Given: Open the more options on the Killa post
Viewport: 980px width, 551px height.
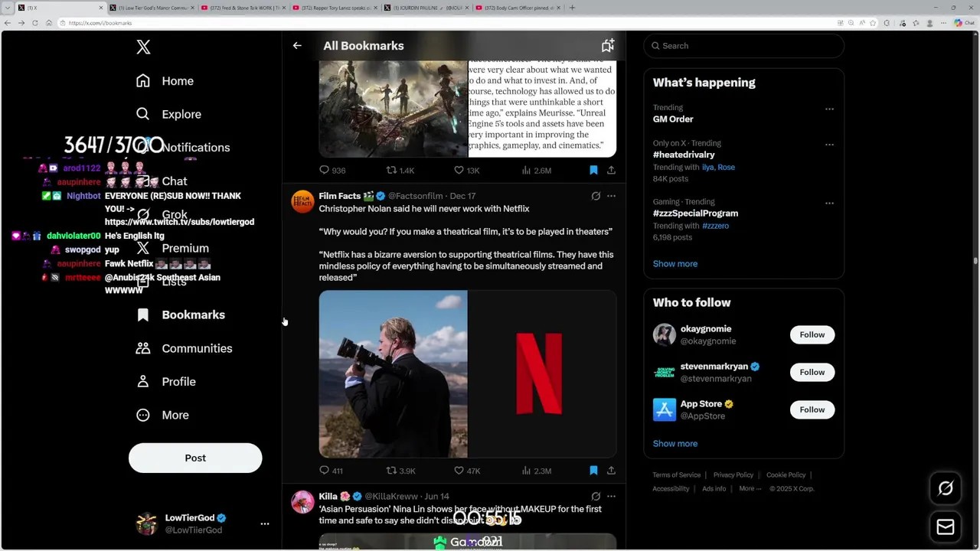Looking at the screenshot, I should 611,497.
